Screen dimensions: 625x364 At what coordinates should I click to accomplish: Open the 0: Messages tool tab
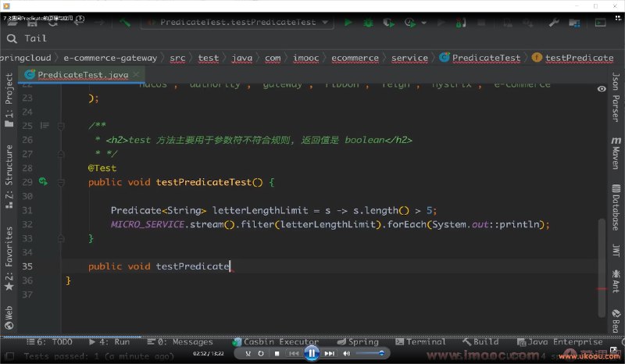tap(180, 341)
